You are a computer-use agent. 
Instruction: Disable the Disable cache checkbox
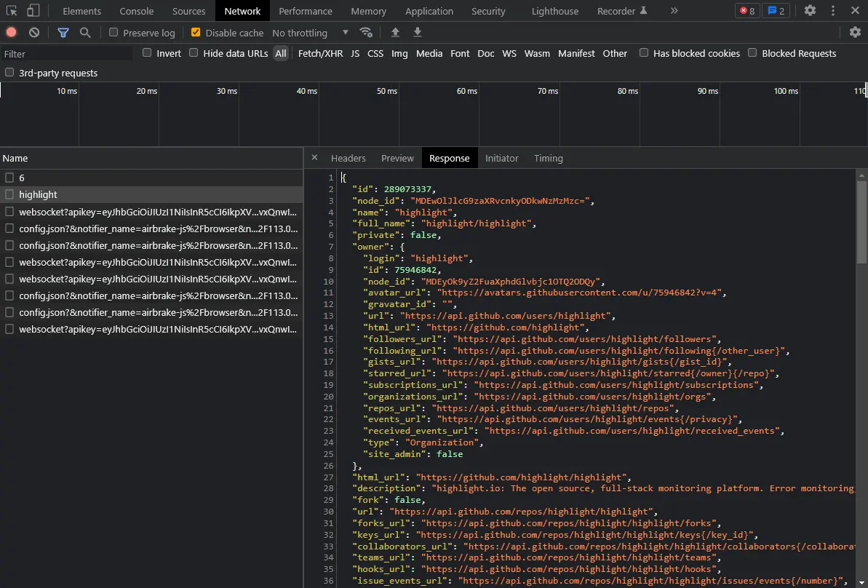click(196, 32)
